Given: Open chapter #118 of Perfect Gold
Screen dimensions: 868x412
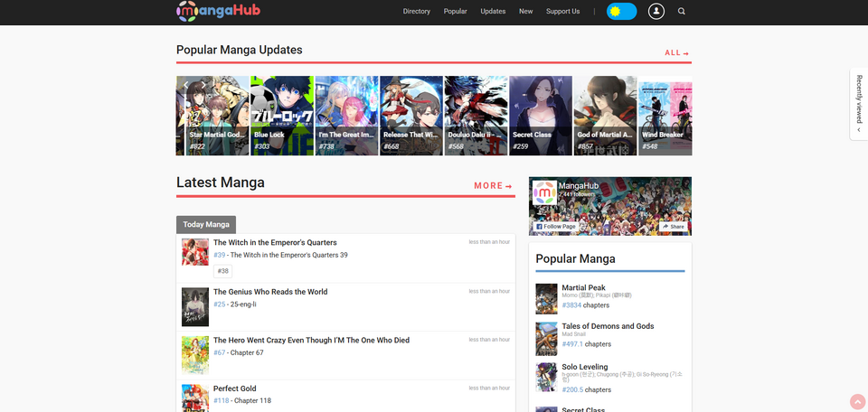Looking at the screenshot, I should click(221, 401).
